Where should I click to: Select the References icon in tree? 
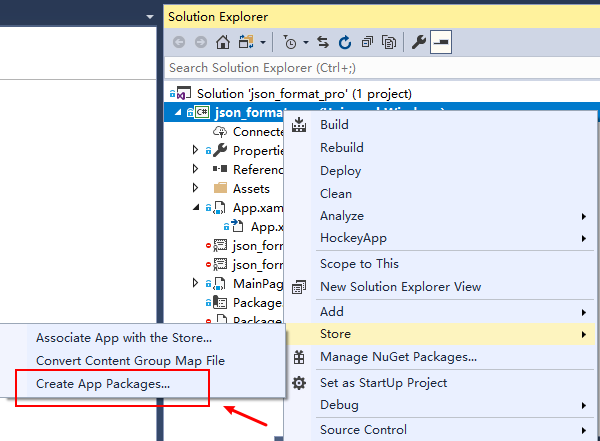(x=220, y=169)
